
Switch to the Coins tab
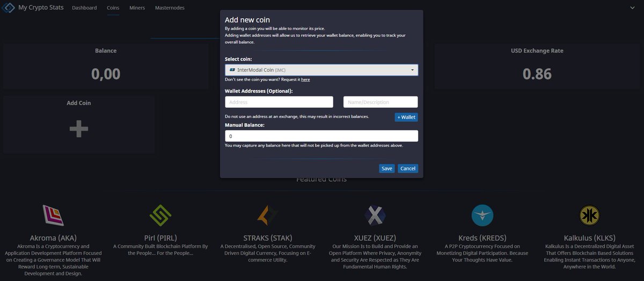113,8
